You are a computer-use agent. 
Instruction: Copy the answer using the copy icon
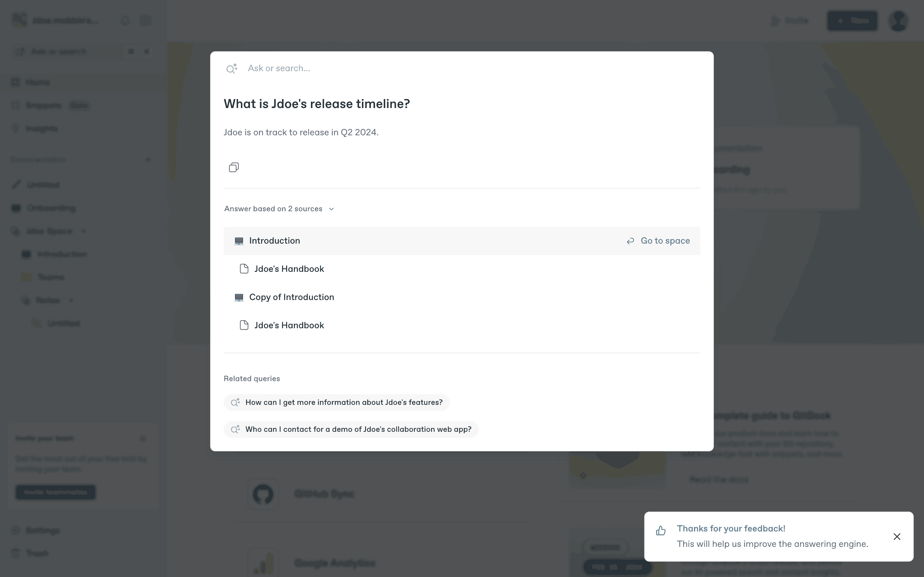(234, 167)
